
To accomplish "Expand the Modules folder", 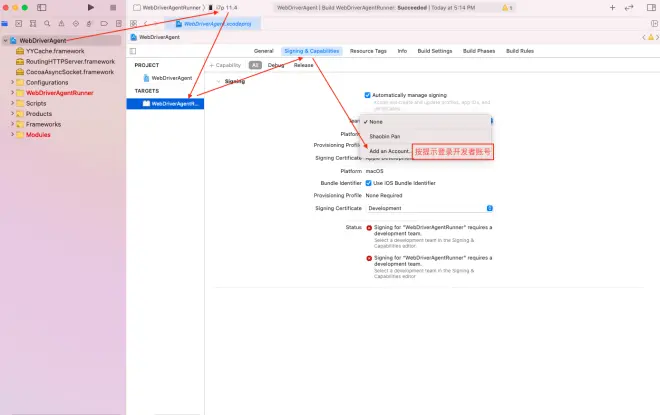I will point(12,135).
